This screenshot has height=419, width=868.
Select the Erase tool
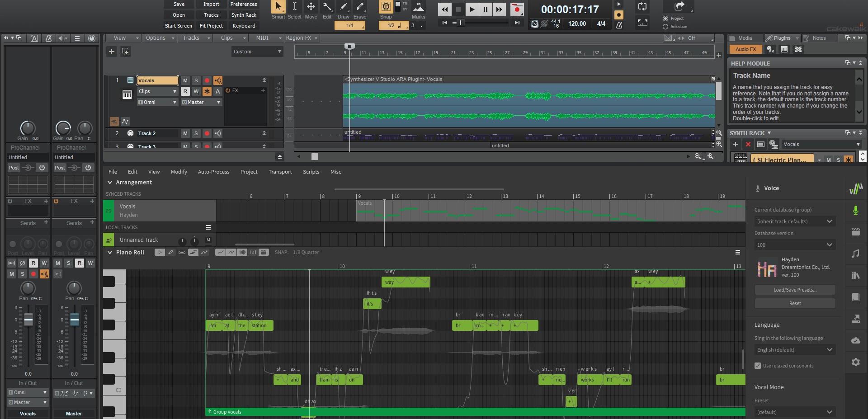click(360, 7)
